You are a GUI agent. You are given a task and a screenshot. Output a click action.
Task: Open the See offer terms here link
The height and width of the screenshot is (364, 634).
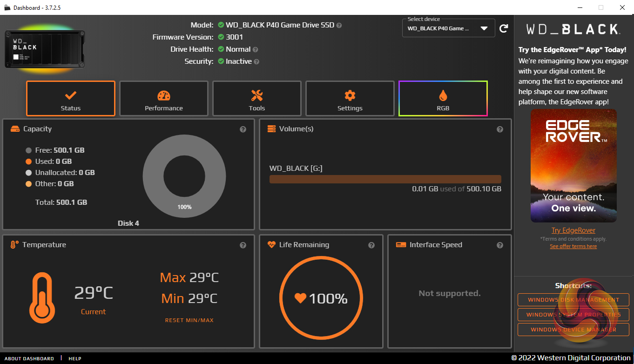point(573,246)
